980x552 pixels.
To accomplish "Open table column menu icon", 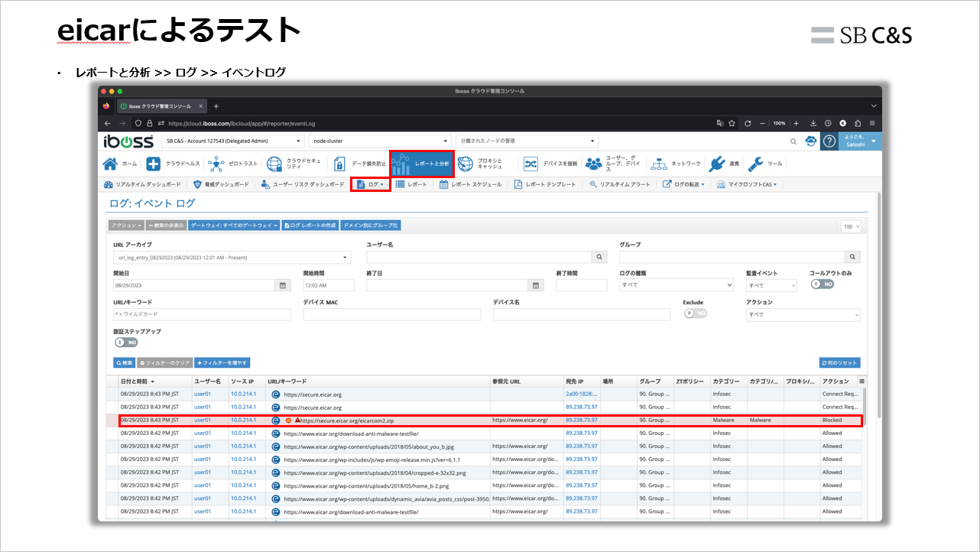I will click(862, 381).
